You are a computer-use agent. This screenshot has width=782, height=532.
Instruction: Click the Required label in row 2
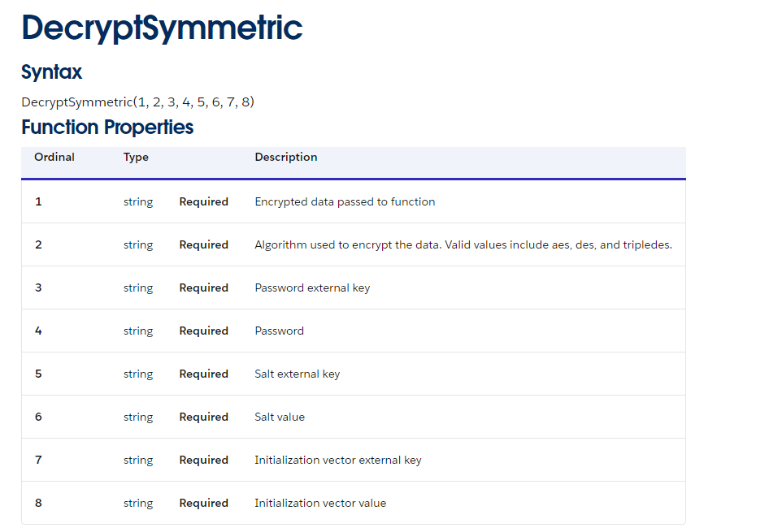(203, 244)
